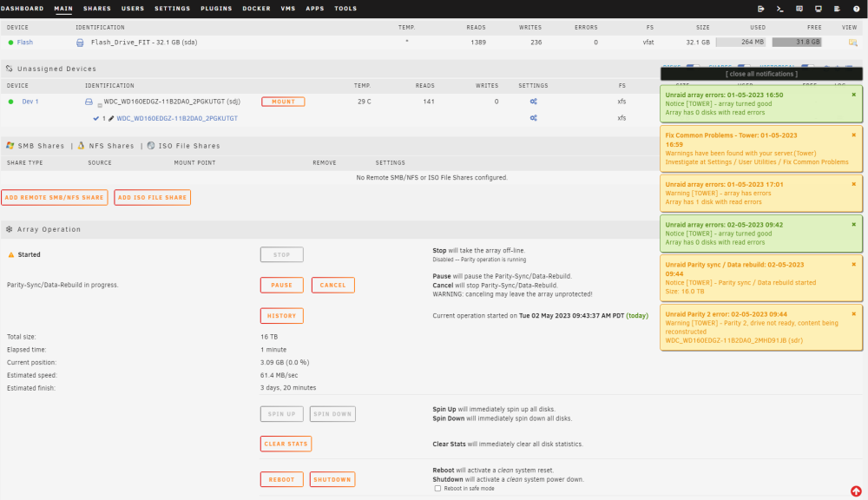868x500 pixels.
Task: Dismiss the 01-05-2023 17:01 array errors notification
Action: pyautogui.click(x=853, y=184)
